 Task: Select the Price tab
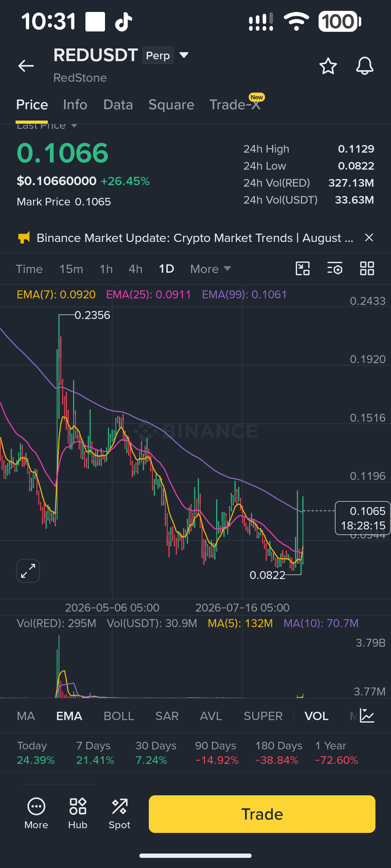coord(32,105)
